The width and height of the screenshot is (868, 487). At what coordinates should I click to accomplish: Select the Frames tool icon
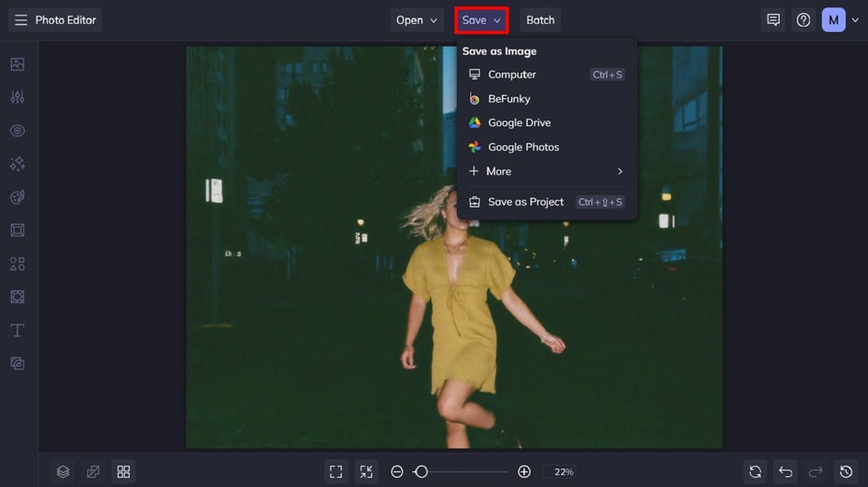17,231
